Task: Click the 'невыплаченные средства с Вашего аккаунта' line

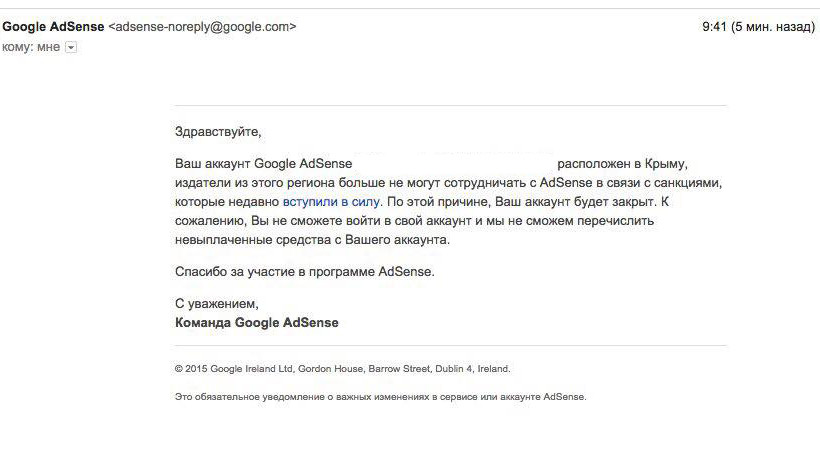Action: coord(312,240)
